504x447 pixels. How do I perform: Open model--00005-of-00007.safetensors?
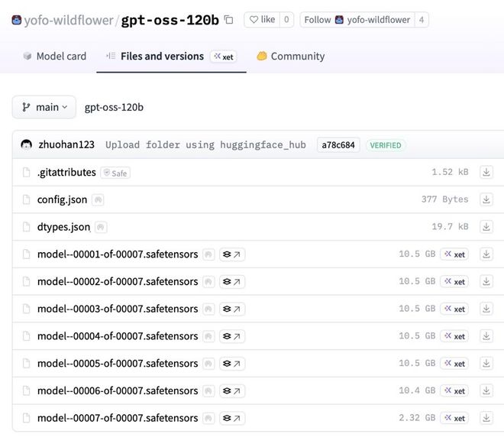[x=118, y=364]
